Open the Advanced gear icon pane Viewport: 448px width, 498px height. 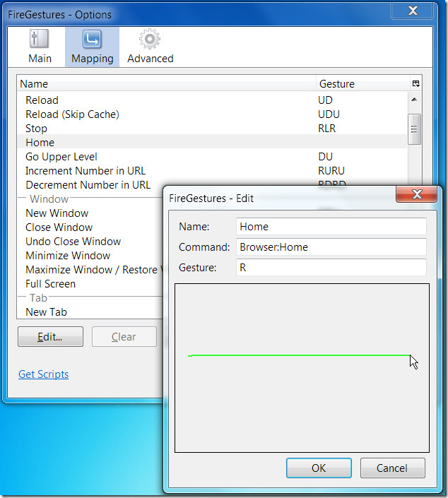(150, 47)
